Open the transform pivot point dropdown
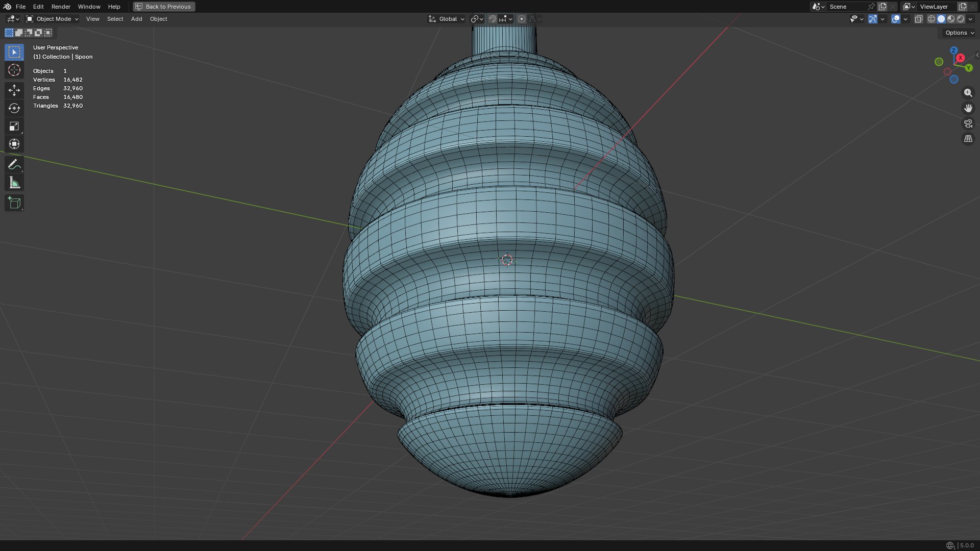Screen dimensions: 980x551 [x=477, y=19]
